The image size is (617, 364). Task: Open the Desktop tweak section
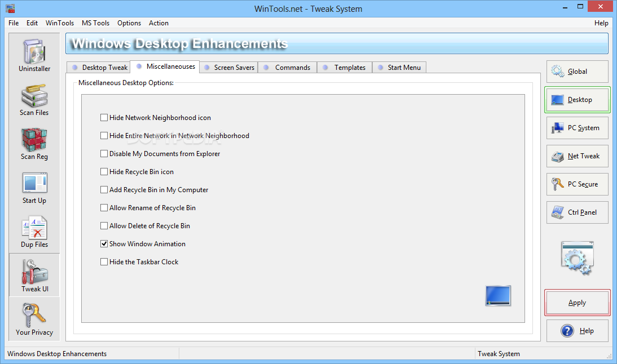578,100
